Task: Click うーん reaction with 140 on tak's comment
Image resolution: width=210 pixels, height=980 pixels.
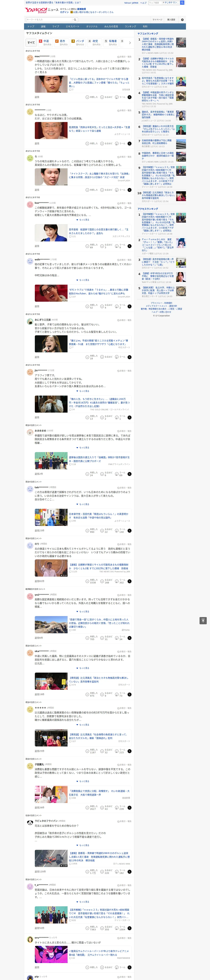Action: coord(120,531)
